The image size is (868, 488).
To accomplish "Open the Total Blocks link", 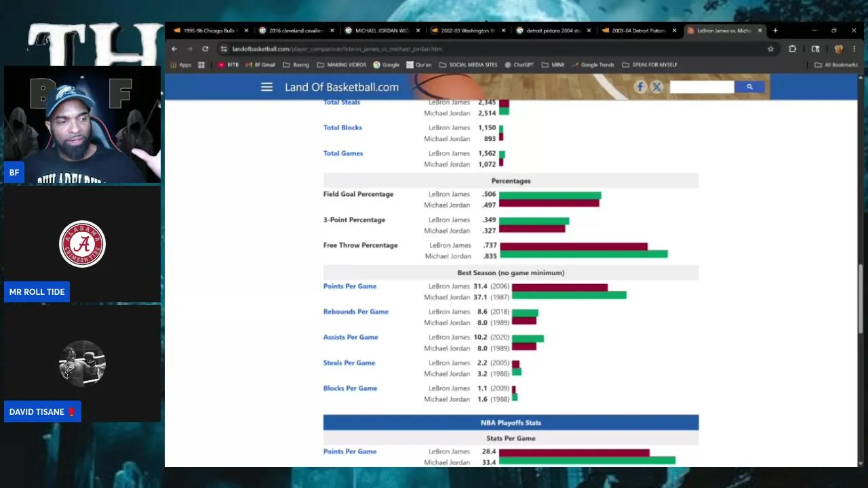I will pos(342,127).
